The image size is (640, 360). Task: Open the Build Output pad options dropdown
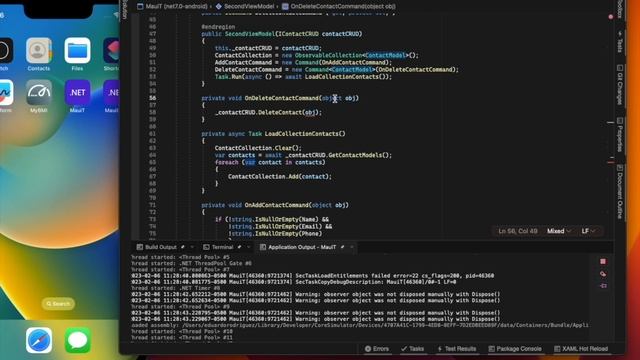(192, 247)
